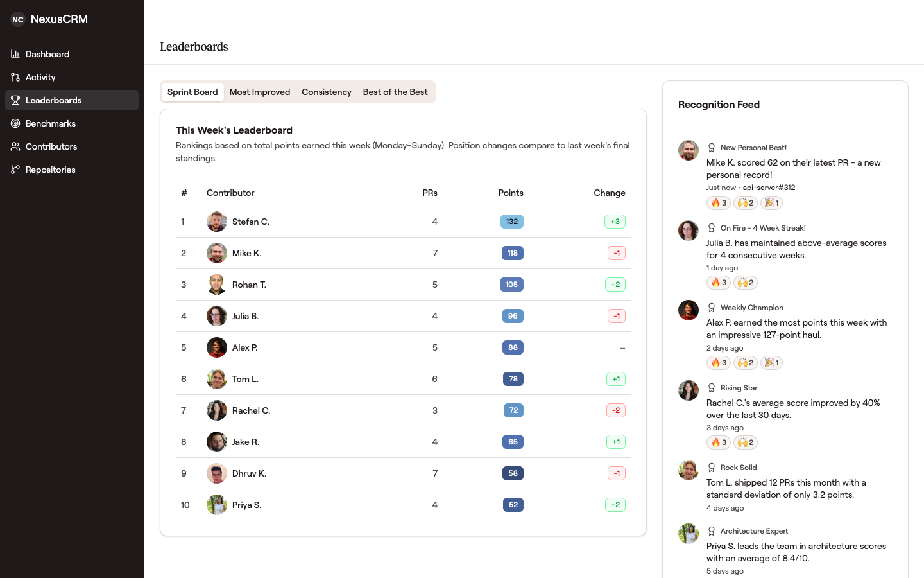Click contributor name Tom L. in table
The image size is (924, 578).
[245, 379]
